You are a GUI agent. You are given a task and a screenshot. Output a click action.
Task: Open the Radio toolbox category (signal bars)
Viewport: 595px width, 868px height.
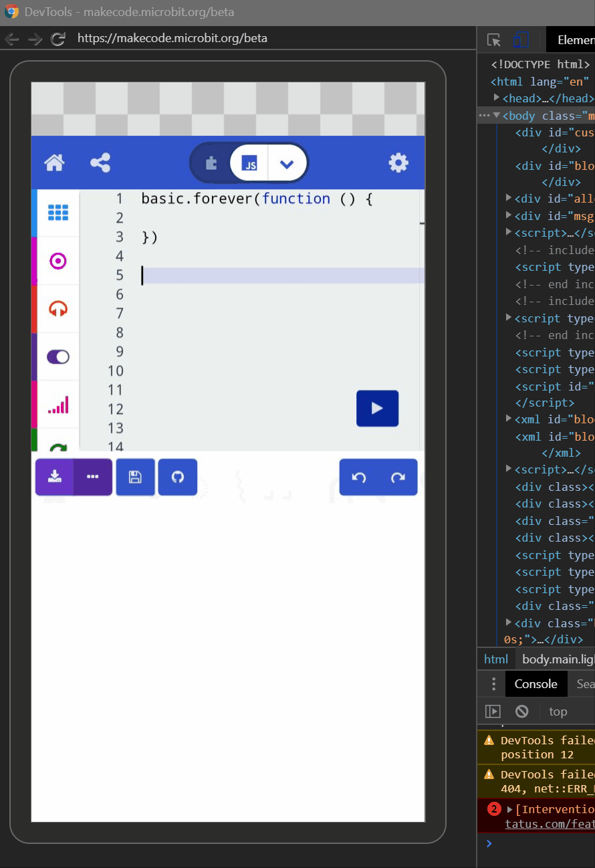pos(58,405)
